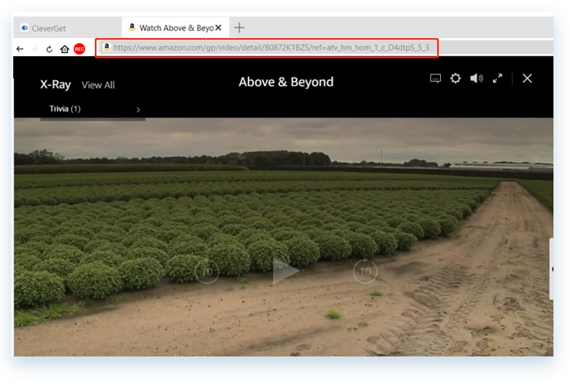Open a new tab with plus button
This screenshot has width=570, height=392.
tap(239, 27)
